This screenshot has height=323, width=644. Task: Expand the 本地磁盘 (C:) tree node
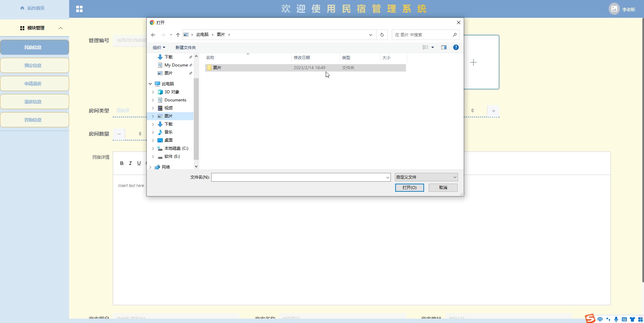pos(153,148)
